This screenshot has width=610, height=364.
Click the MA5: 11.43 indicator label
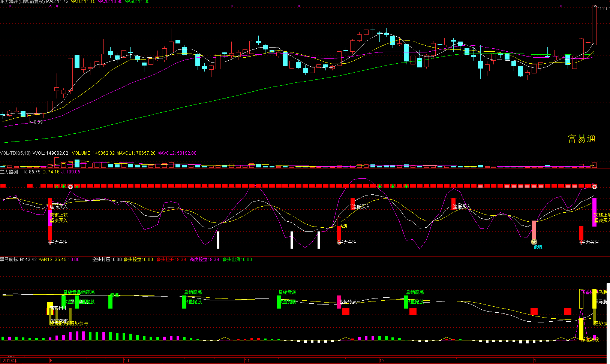[x=57, y=2]
